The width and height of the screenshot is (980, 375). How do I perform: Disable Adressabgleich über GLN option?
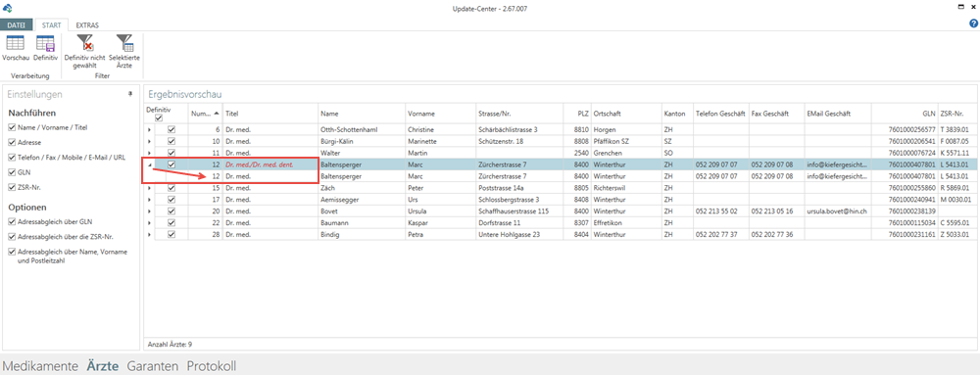13,221
